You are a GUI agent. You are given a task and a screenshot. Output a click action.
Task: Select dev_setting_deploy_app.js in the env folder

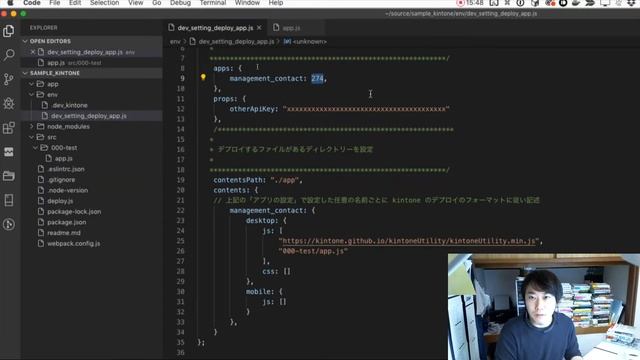pos(89,116)
